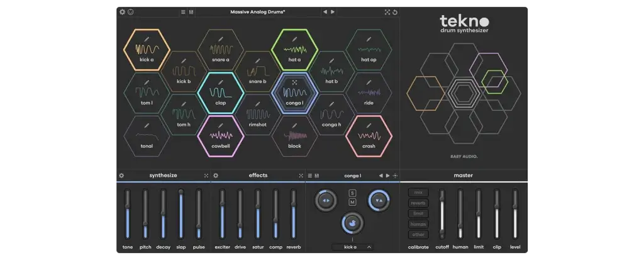Open synthesize section settings gear
This screenshot has width=644, height=260.
tap(121, 175)
